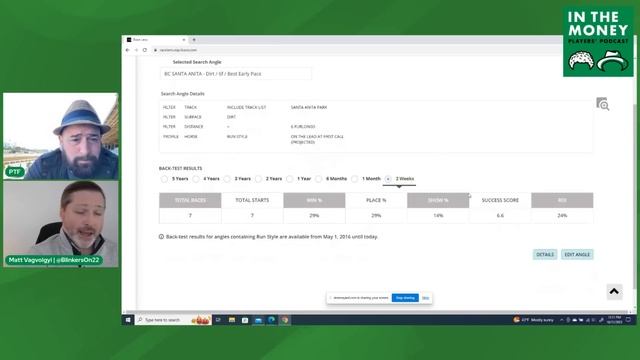
Task: Open Task View on the taskbar
Action: pos(218,320)
